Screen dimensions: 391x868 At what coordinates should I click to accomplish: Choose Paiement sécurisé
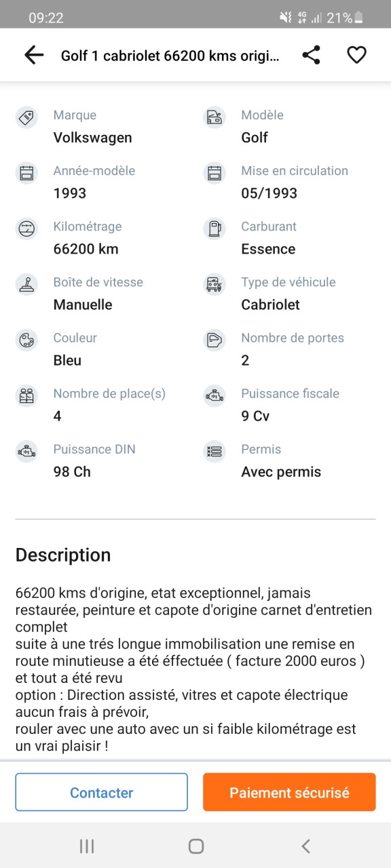click(x=289, y=792)
